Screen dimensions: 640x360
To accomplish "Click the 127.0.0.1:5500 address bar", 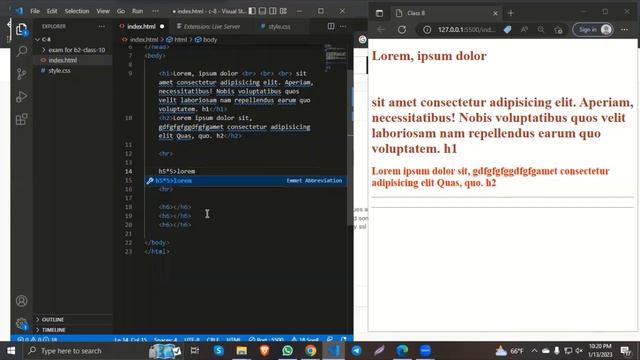I will (467, 29).
